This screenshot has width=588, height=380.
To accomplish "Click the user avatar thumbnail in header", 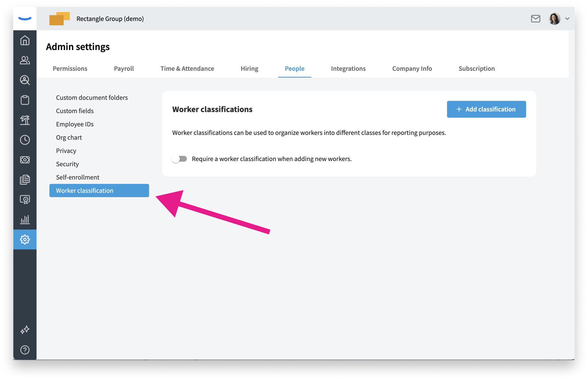I will pyautogui.click(x=554, y=19).
